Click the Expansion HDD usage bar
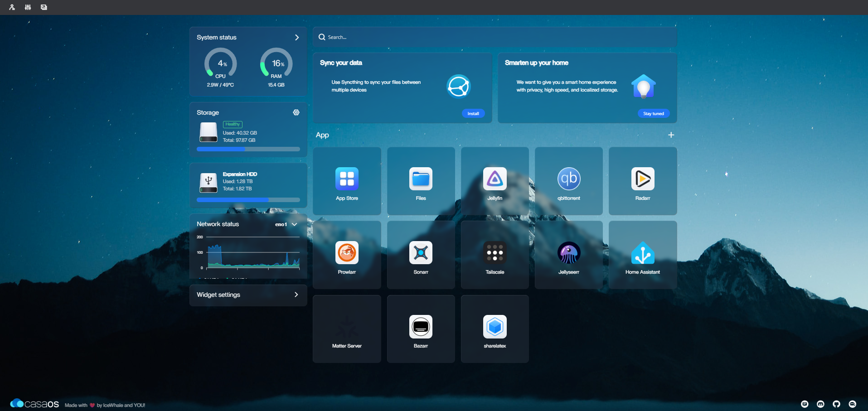Image resolution: width=868 pixels, height=411 pixels. click(x=248, y=200)
